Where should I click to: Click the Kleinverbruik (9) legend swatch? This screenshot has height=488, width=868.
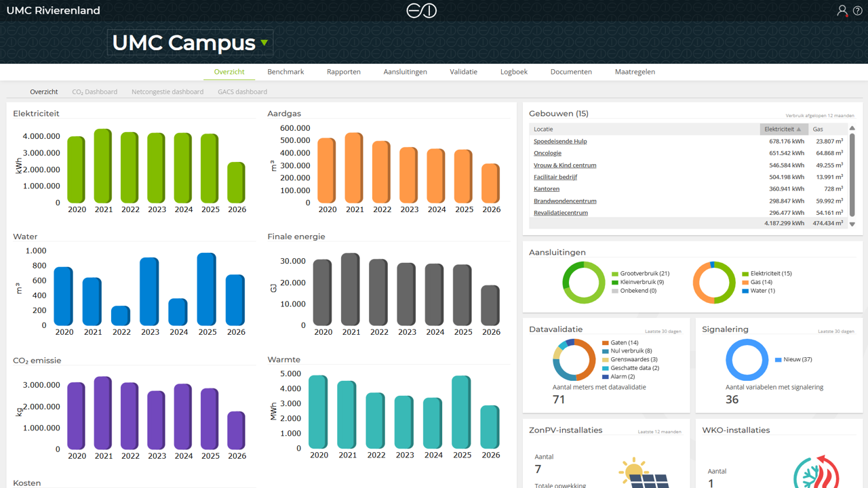point(614,282)
